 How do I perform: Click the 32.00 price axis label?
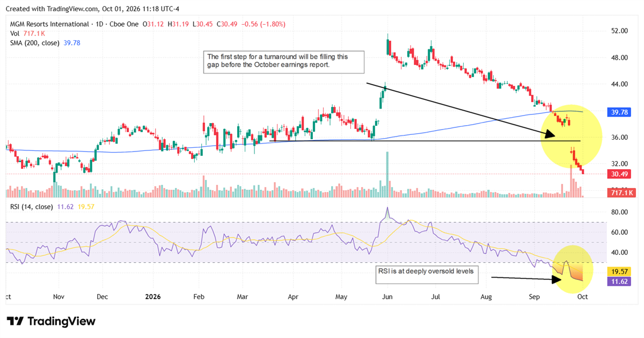(x=619, y=164)
